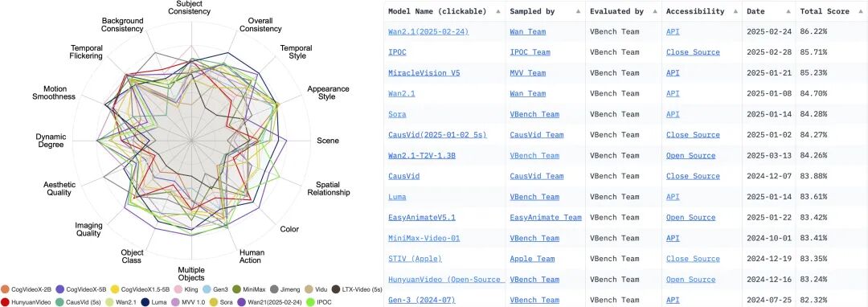Toggle Gen3 series in the legend
This screenshot has height=307, width=868.
215,289
